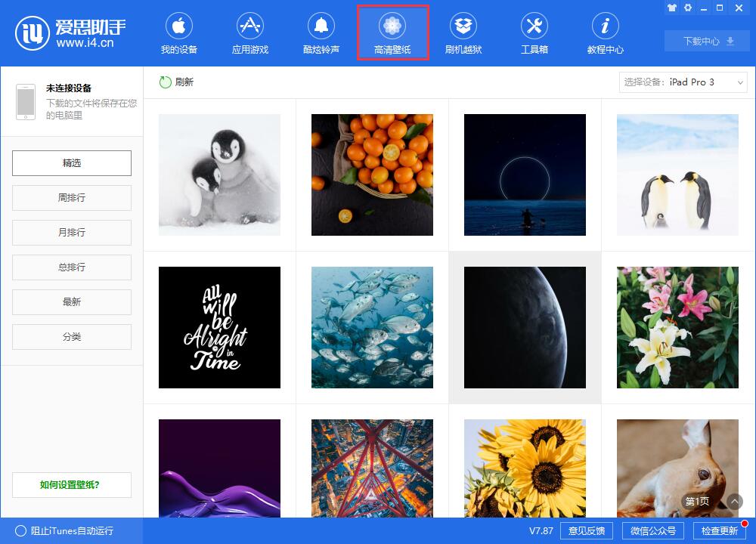The width and height of the screenshot is (756, 544).
Task: Click the skin theme shirt icon
Action: tap(671, 8)
